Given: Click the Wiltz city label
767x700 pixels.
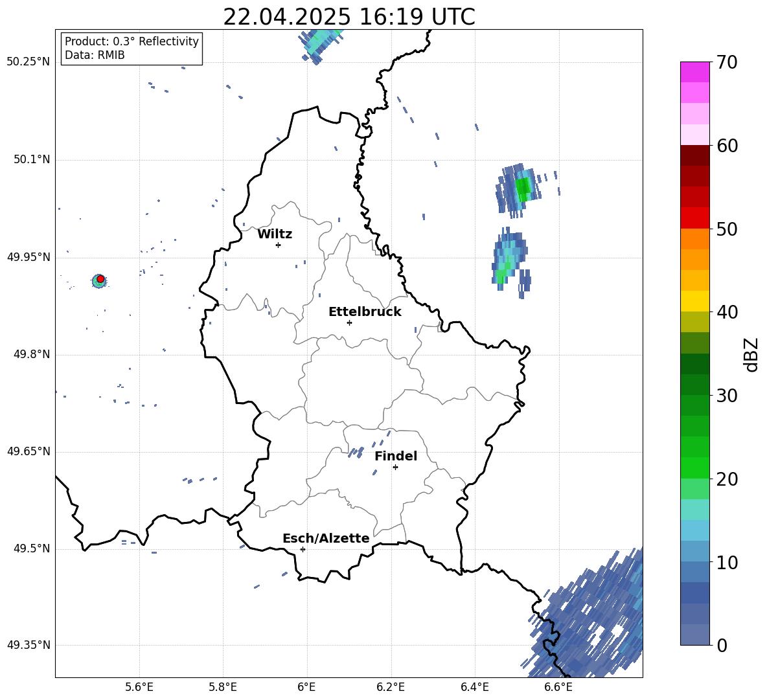Looking at the screenshot, I should point(275,234).
